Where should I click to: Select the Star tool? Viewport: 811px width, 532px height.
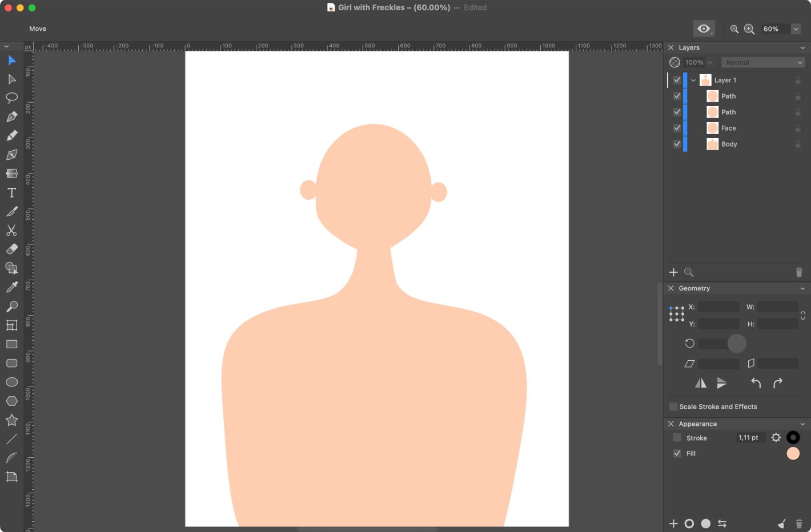[11, 420]
